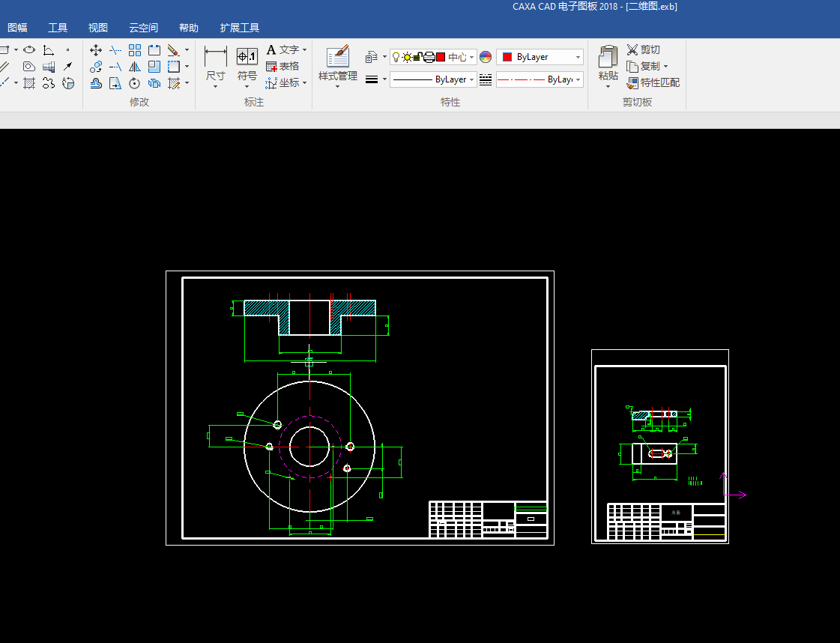Screen dimensions: 840x643
Task: Open the 云空间 ribbon tab
Action: [x=144, y=28]
